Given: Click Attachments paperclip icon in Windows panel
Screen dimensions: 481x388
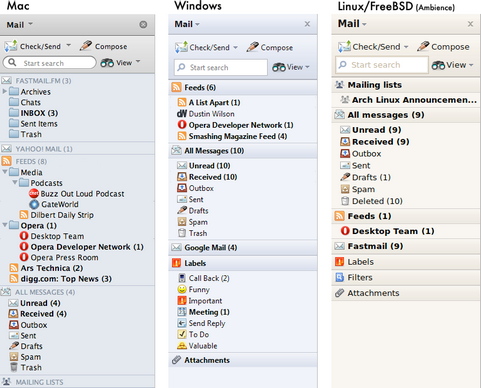Looking at the screenshot, I should pos(176,360).
